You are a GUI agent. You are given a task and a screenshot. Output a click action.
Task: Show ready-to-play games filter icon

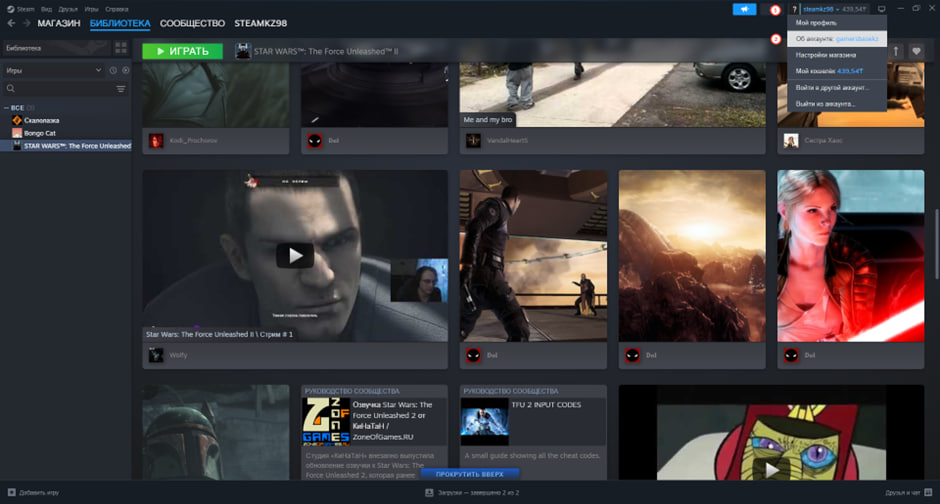125,70
